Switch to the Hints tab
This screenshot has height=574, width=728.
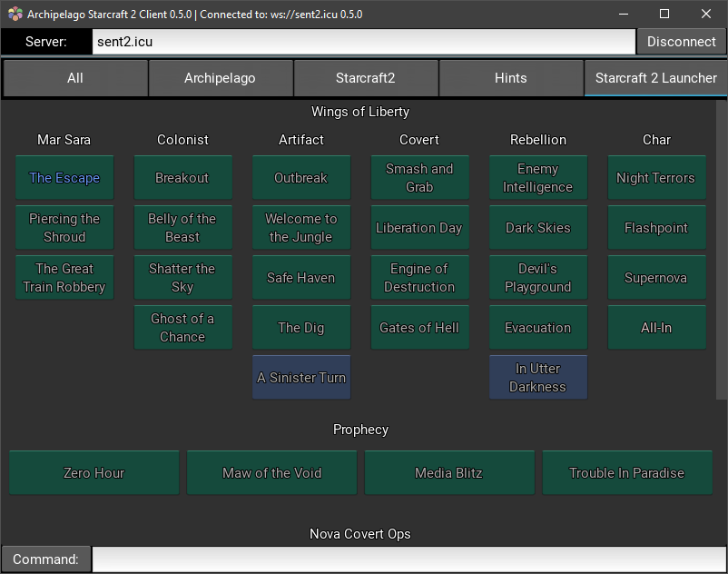(x=511, y=78)
